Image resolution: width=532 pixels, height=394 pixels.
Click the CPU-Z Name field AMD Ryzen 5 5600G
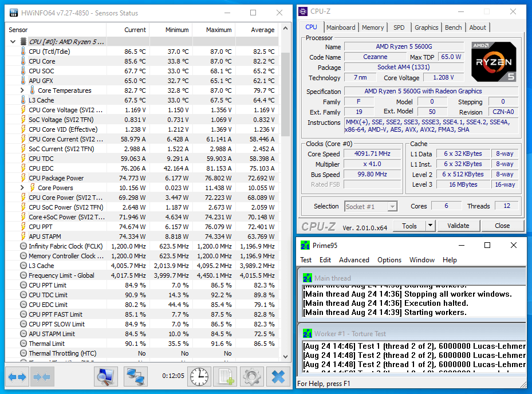tap(404, 46)
